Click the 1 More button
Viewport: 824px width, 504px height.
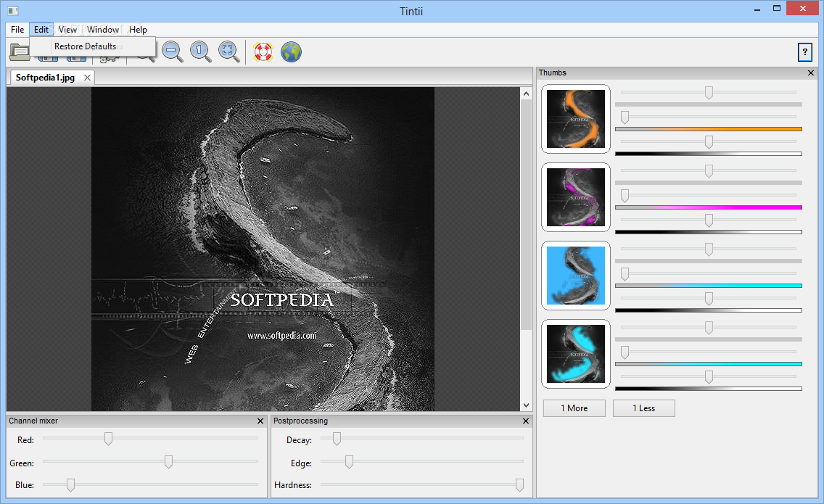pos(574,408)
